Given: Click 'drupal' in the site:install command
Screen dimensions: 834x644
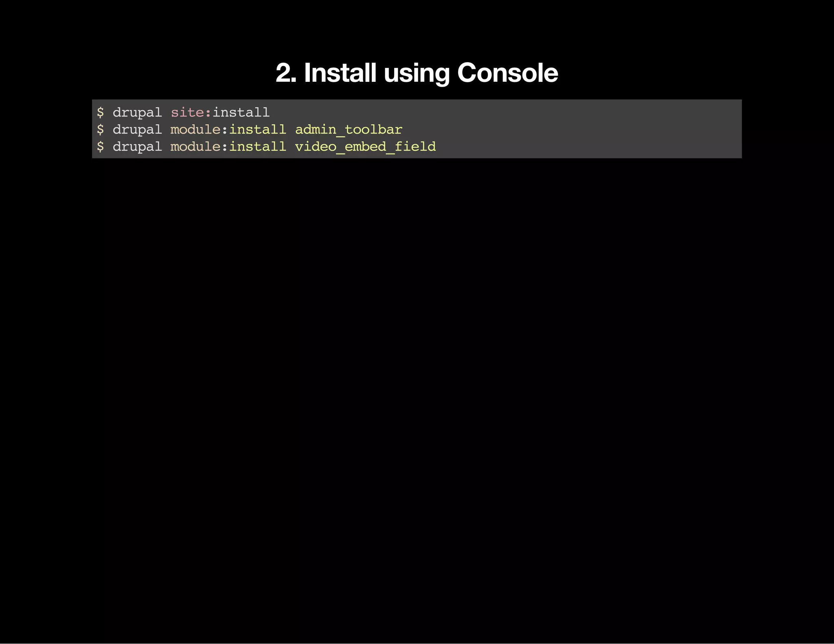Looking at the screenshot, I should [137, 113].
